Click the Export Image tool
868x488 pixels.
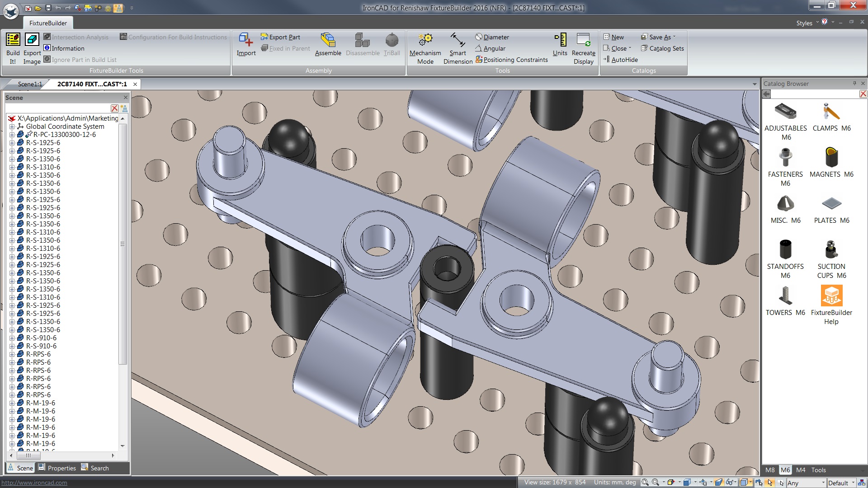click(x=32, y=47)
